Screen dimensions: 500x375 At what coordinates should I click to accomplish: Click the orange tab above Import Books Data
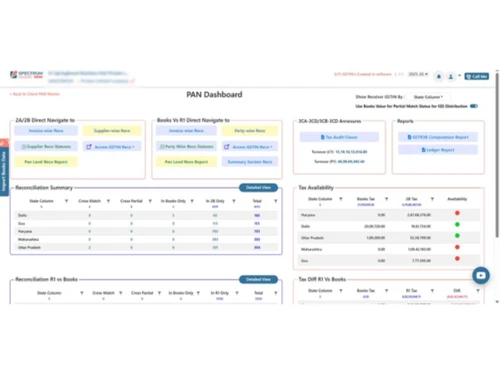(4, 143)
